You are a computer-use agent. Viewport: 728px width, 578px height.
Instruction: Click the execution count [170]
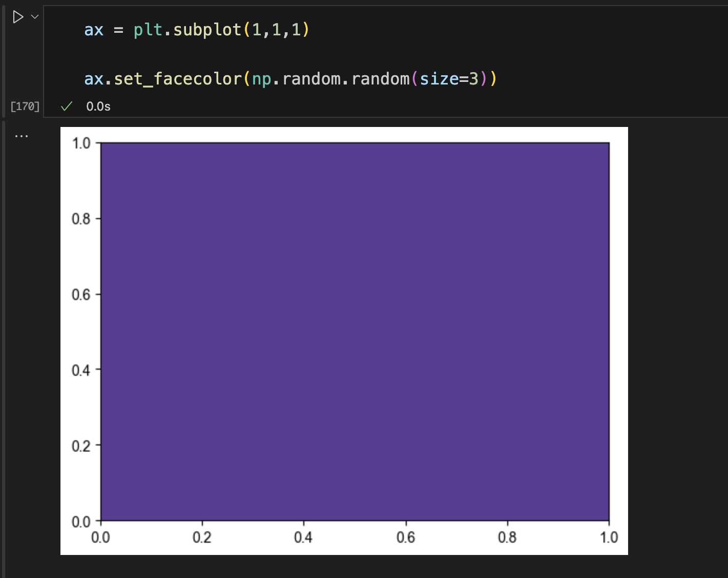click(25, 106)
